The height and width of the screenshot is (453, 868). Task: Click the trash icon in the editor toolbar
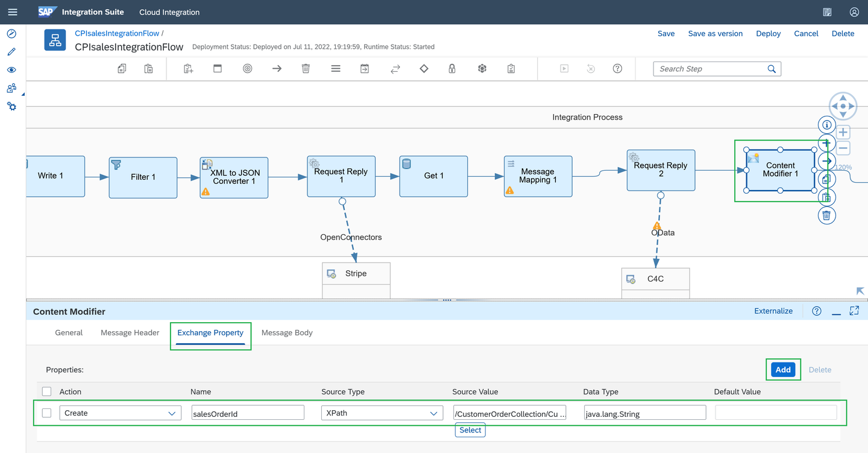tap(306, 69)
